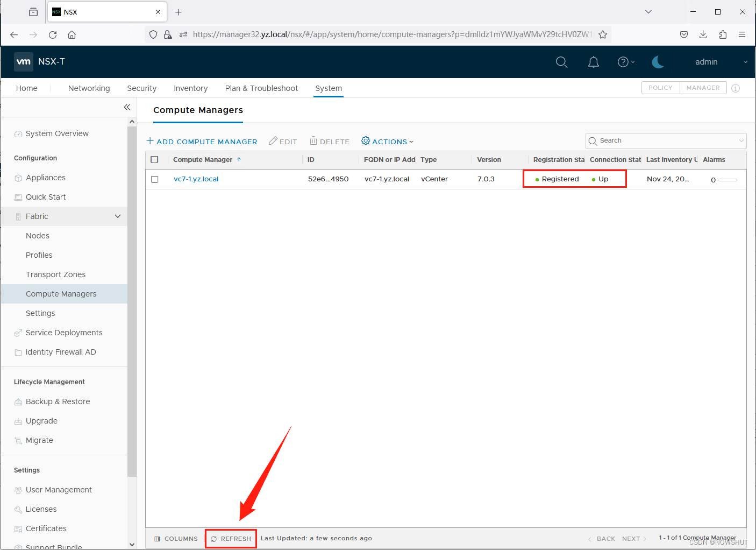756x550 pixels.
Task: Click the DELETE trash button
Action: pos(329,142)
